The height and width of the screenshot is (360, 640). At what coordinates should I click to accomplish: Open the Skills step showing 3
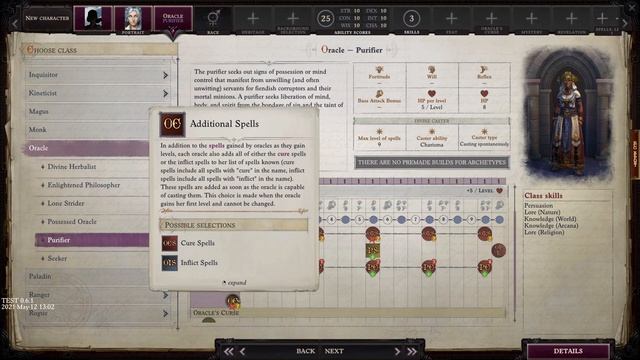pyautogui.click(x=411, y=18)
